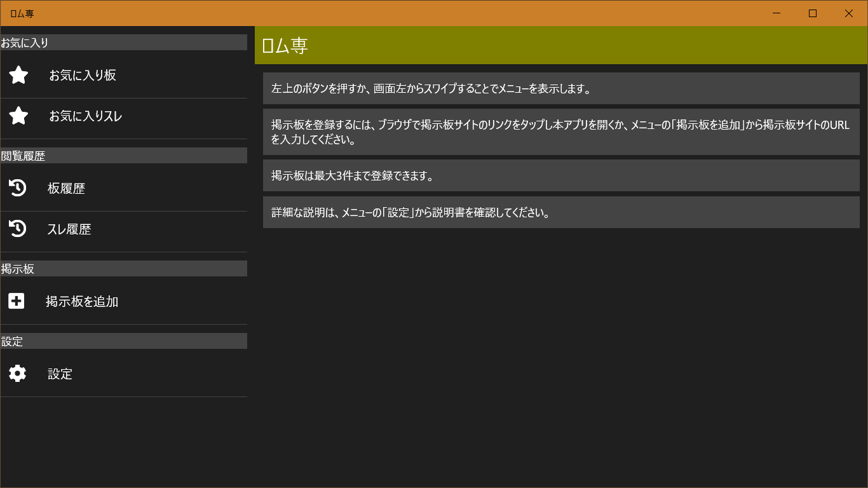This screenshot has width=868, height=488.
Task: Click the お気に入り section header
Action: click(x=124, y=42)
